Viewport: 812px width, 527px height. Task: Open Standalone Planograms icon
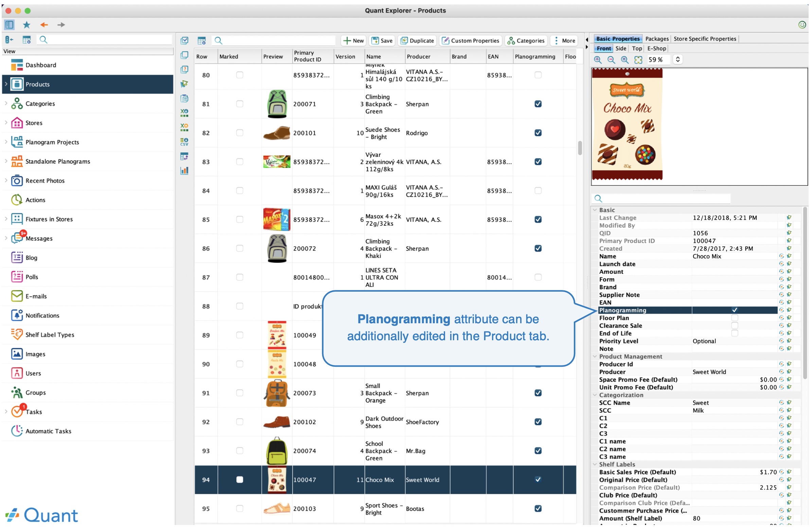click(x=17, y=161)
